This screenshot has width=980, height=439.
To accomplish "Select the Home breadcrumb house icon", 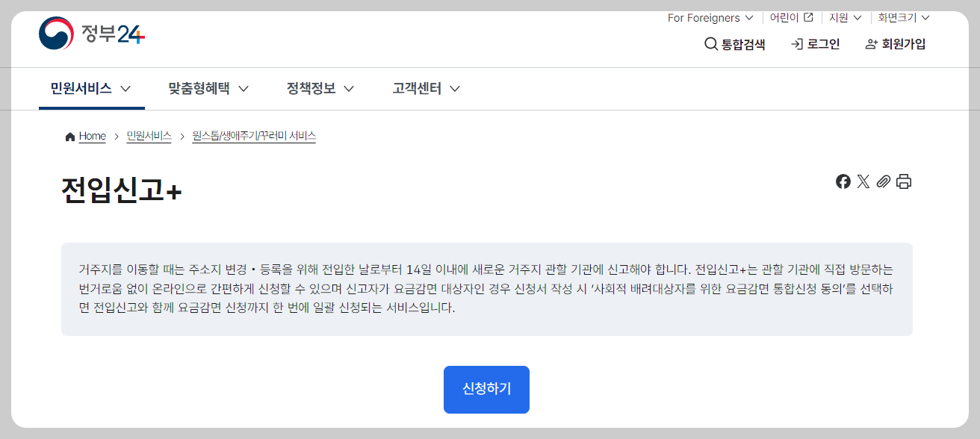I will (69, 136).
